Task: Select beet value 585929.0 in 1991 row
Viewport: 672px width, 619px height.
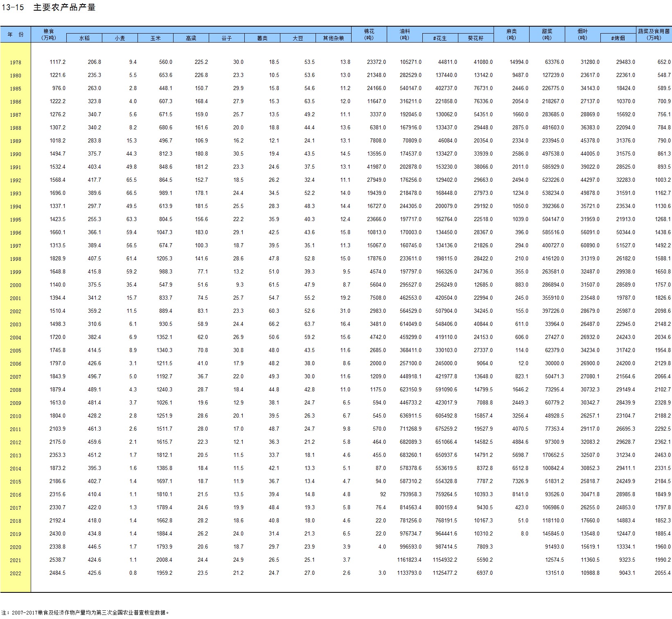Action: [x=553, y=167]
